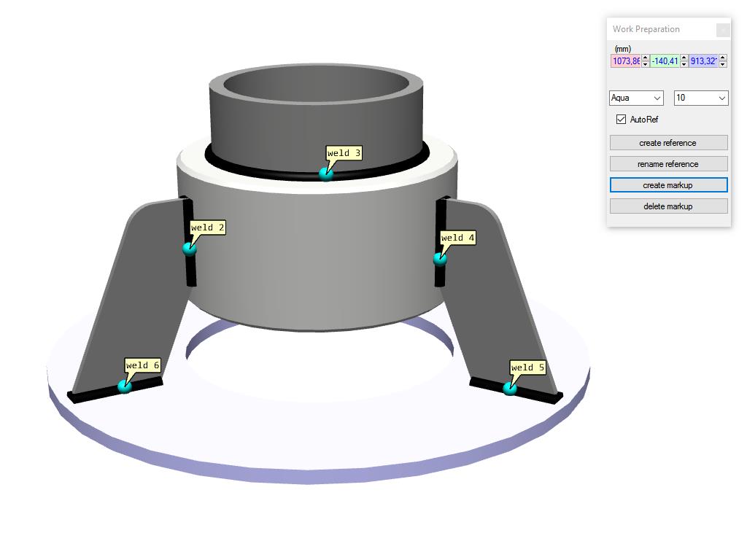Select the weld 2 marker sphere

click(190, 249)
